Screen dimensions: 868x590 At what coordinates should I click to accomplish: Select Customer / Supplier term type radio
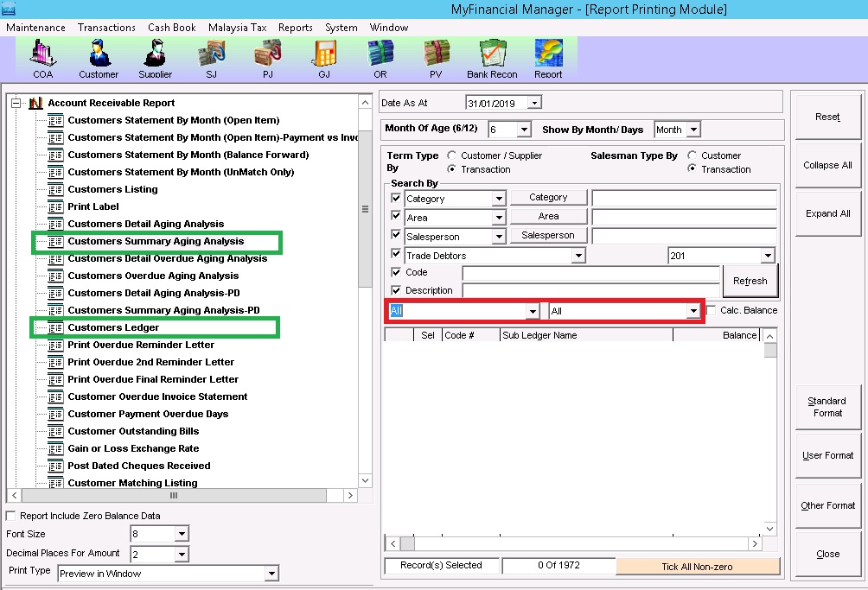coord(452,155)
